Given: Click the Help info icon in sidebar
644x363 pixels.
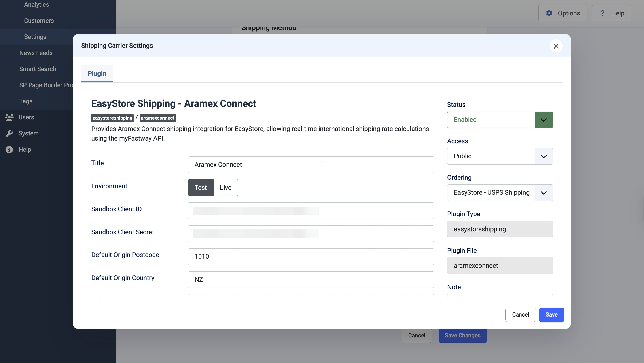Looking at the screenshot, I should (9, 149).
